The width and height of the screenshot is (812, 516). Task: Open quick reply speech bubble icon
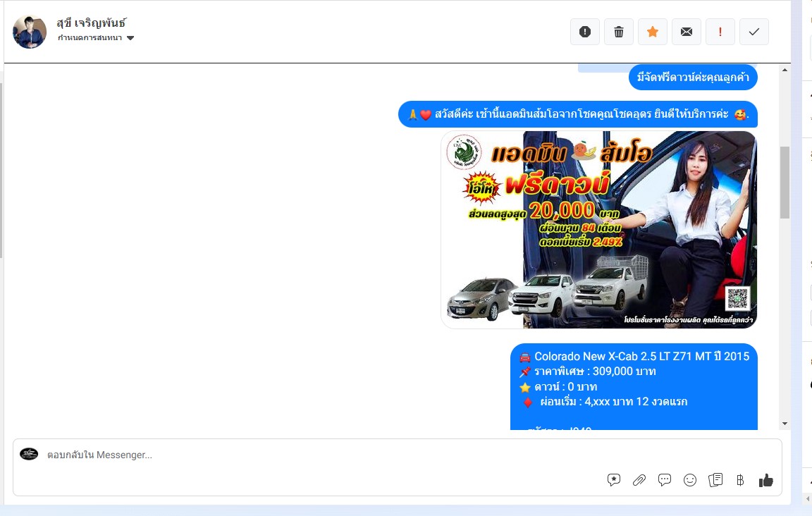(x=665, y=480)
